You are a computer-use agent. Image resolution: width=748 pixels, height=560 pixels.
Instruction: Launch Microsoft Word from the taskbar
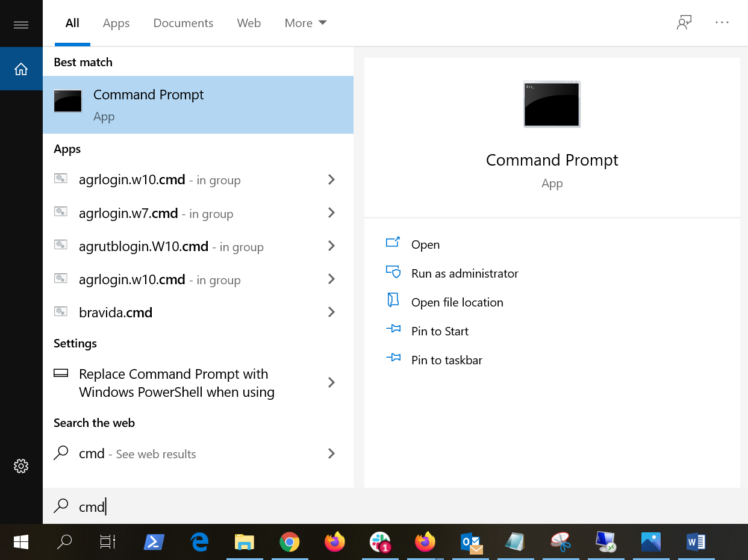coord(696,543)
